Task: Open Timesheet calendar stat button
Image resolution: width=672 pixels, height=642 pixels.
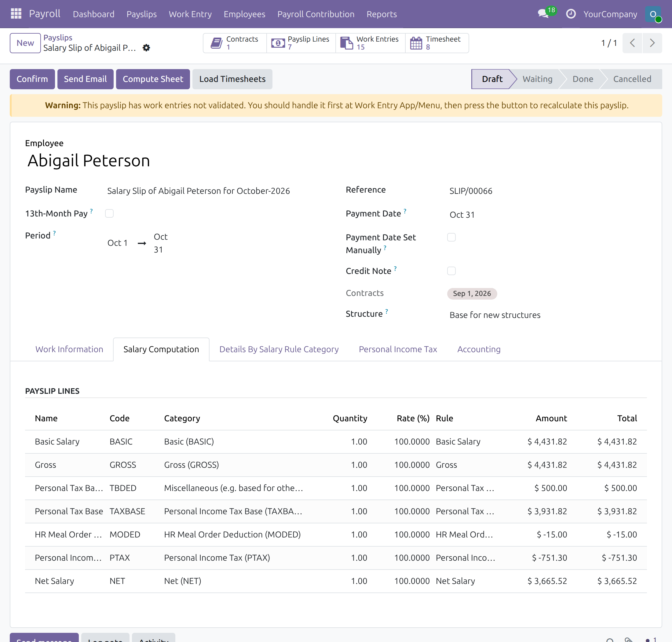Action: click(x=437, y=43)
